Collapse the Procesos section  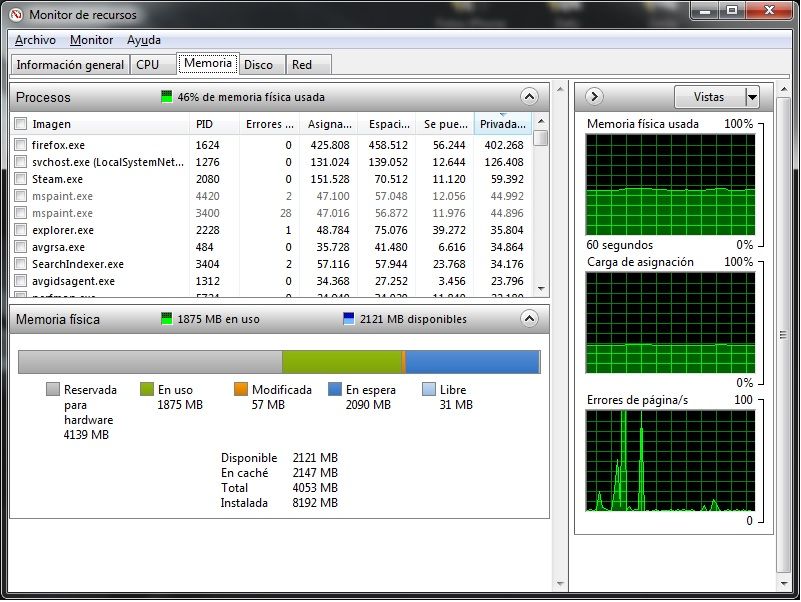pos(529,97)
